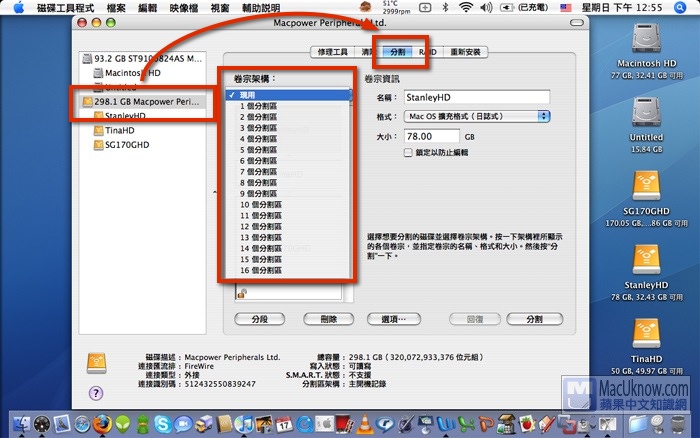Choose 3 個分割區 volume scheme
Image resolution: width=700 pixels, height=438 pixels.
point(288,128)
